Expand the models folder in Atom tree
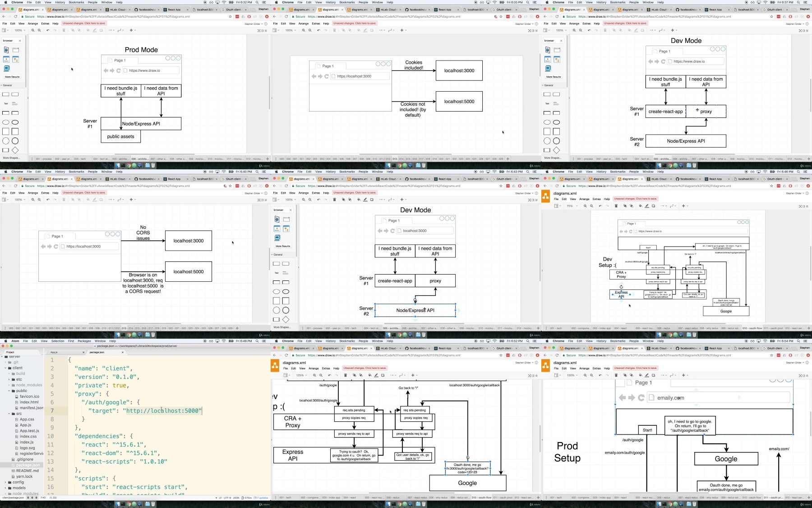The width and height of the screenshot is (812, 508). pyautogui.click(x=5, y=488)
